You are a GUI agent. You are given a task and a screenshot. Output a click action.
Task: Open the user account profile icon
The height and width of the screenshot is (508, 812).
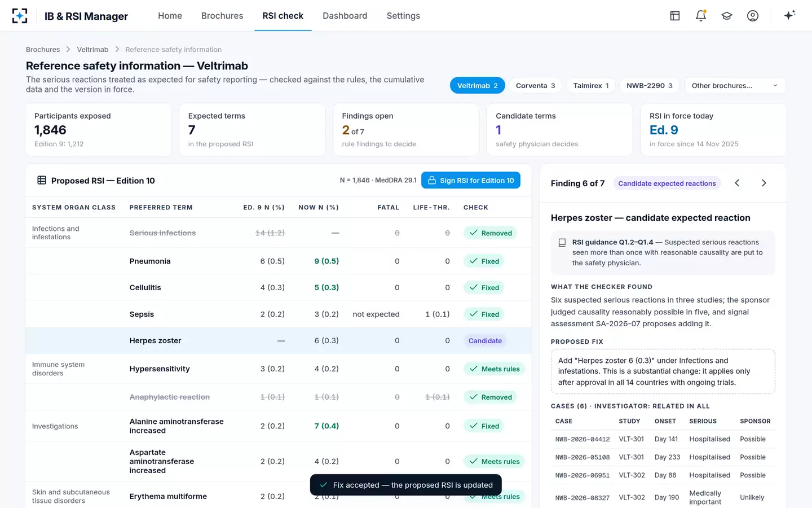point(753,16)
